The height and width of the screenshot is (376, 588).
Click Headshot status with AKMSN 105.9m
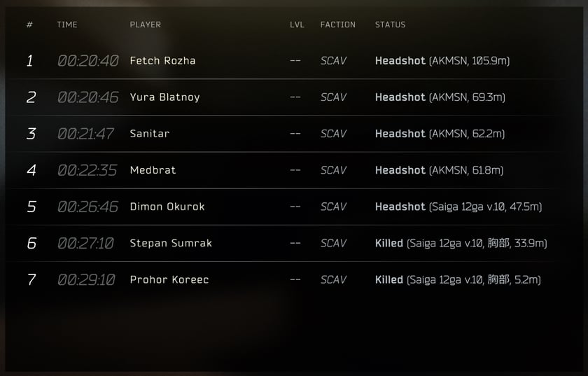point(442,61)
